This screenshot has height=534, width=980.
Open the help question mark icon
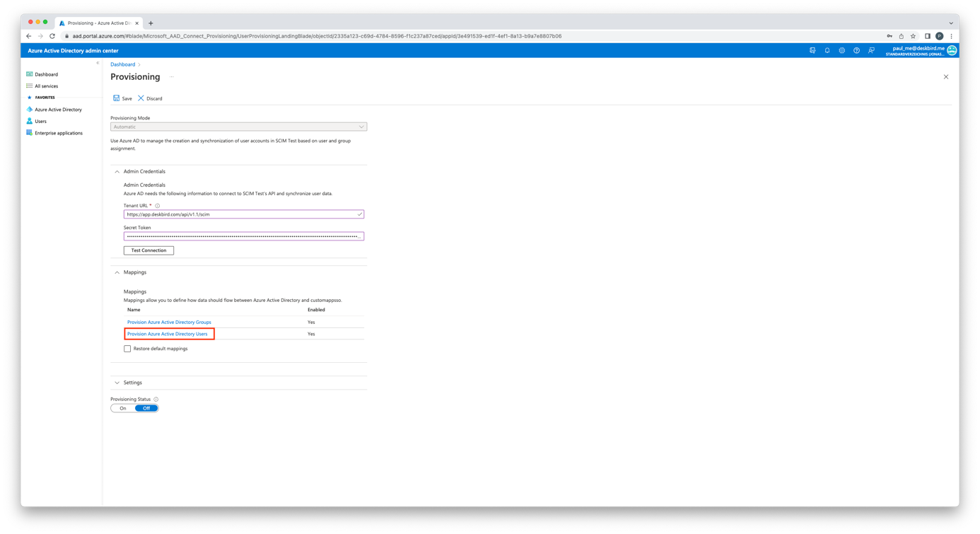(856, 51)
